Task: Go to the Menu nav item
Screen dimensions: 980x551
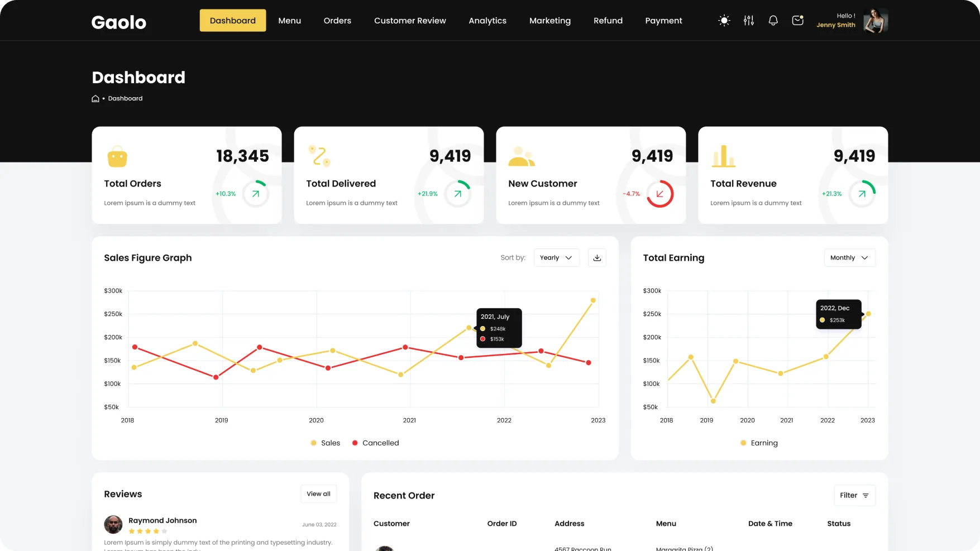Action: pos(290,21)
